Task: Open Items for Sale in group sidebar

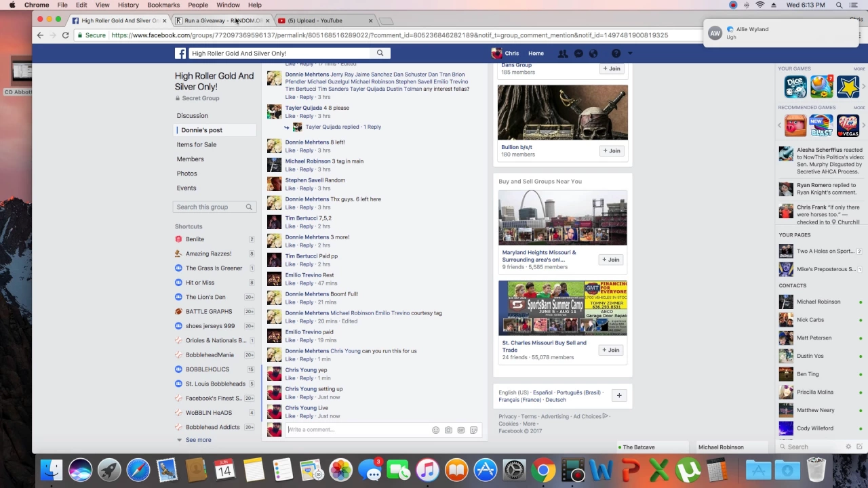Action: coord(197,144)
